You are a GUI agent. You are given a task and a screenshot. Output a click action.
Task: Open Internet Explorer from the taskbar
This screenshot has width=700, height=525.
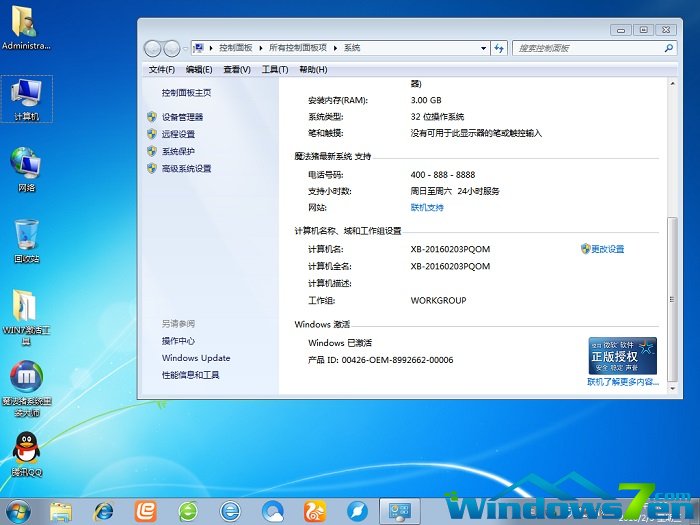[x=102, y=511]
